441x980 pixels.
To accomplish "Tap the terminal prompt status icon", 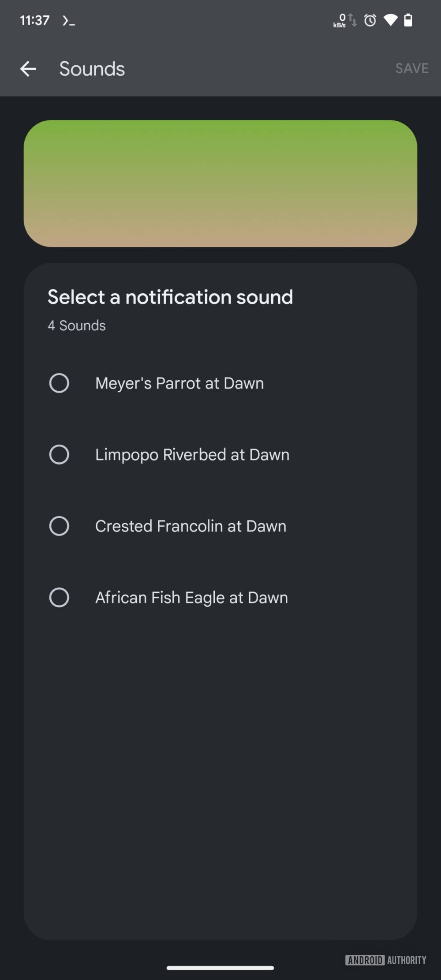I will (68, 20).
